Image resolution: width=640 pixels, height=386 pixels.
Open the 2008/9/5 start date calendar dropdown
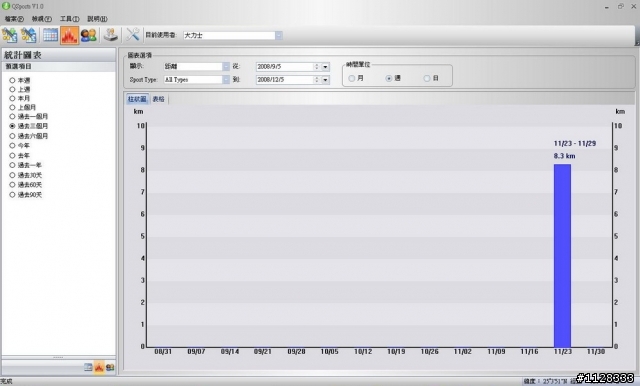click(x=325, y=67)
